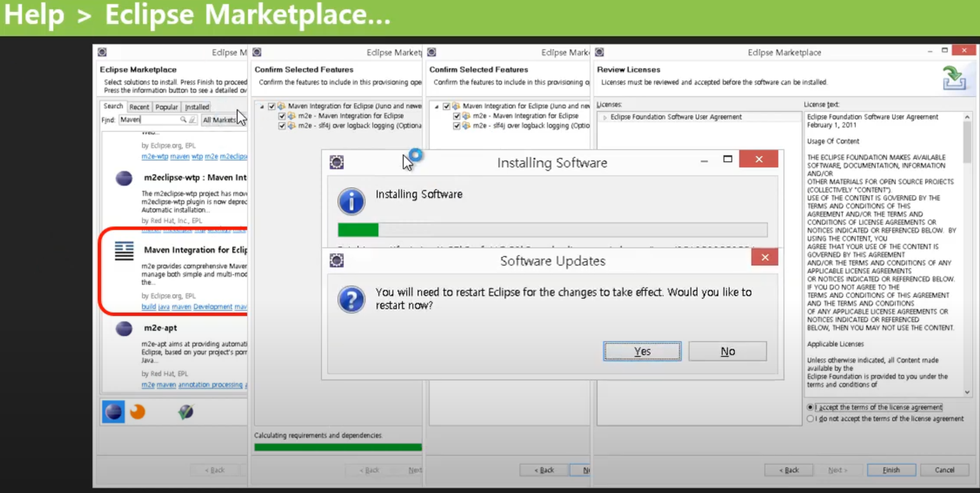Click the clear eraser icon in Find field
This screenshot has width=980, height=493.
pyautogui.click(x=192, y=120)
